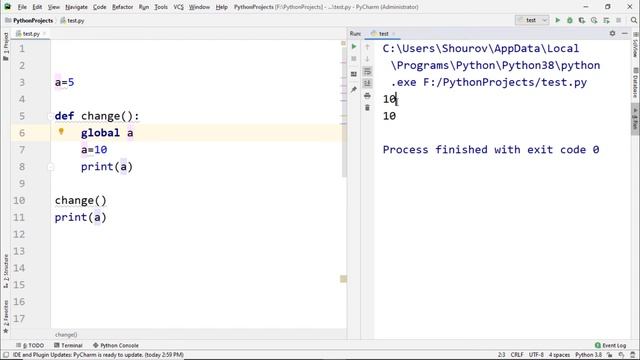Image resolution: width=640 pixels, height=360 pixels.
Task: Click the concurrency diagram run icon
Action: pos(607,20)
